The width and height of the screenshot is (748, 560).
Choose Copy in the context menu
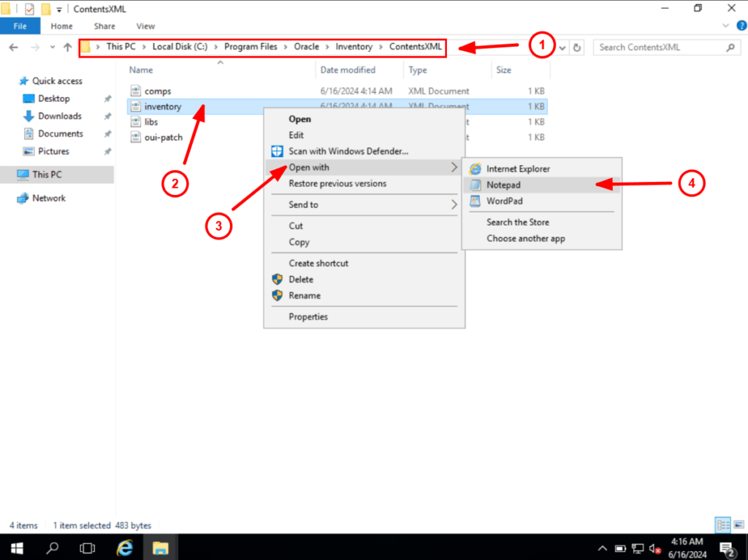pyautogui.click(x=364, y=242)
